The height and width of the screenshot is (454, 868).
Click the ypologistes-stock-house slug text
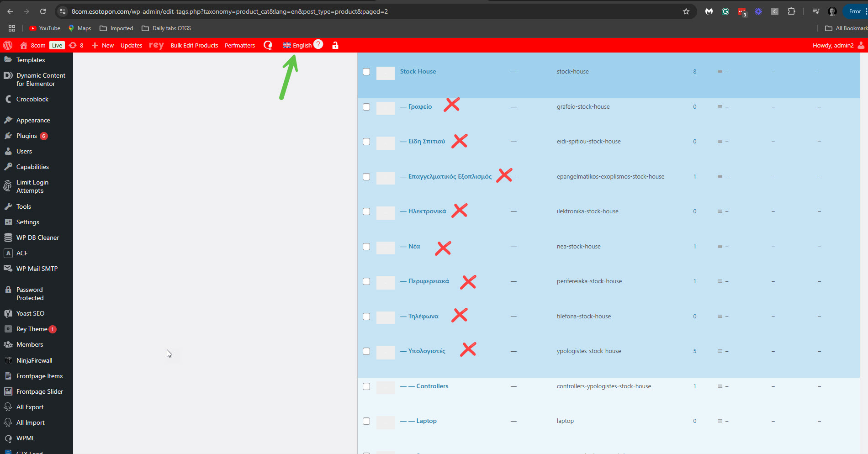click(x=589, y=351)
